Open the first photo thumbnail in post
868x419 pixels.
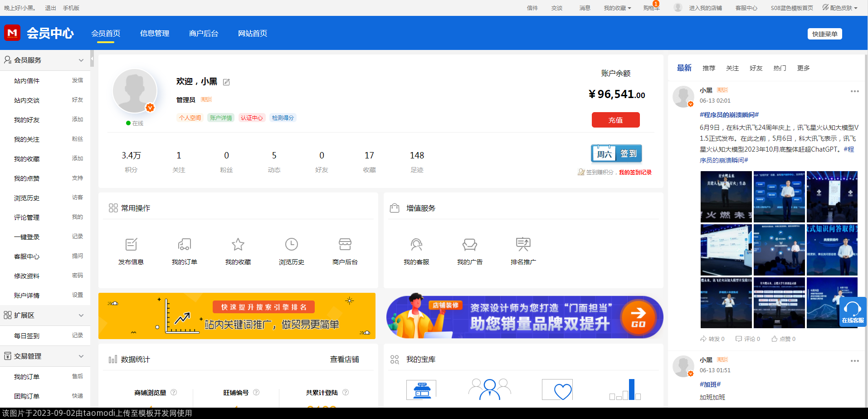[726, 197]
